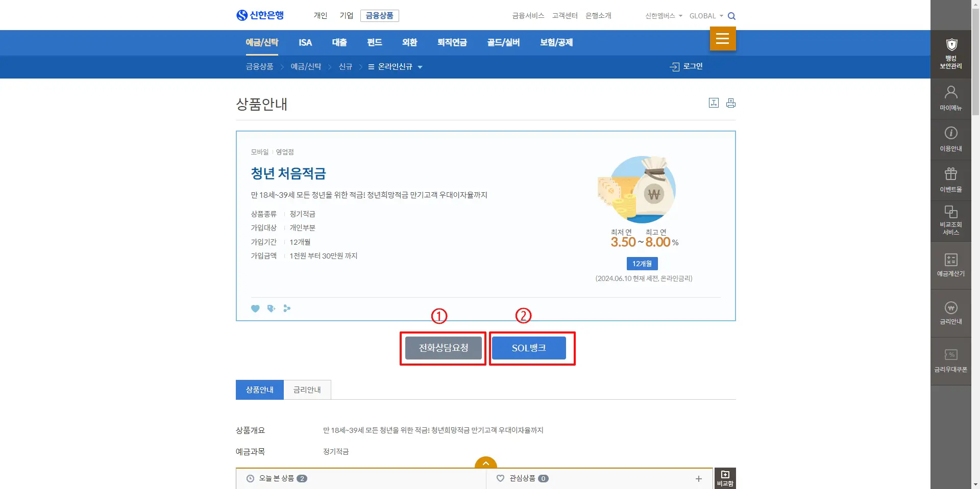
Task: Click the 예금/신탁 breadcrumb link
Action: pyautogui.click(x=306, y=67)
